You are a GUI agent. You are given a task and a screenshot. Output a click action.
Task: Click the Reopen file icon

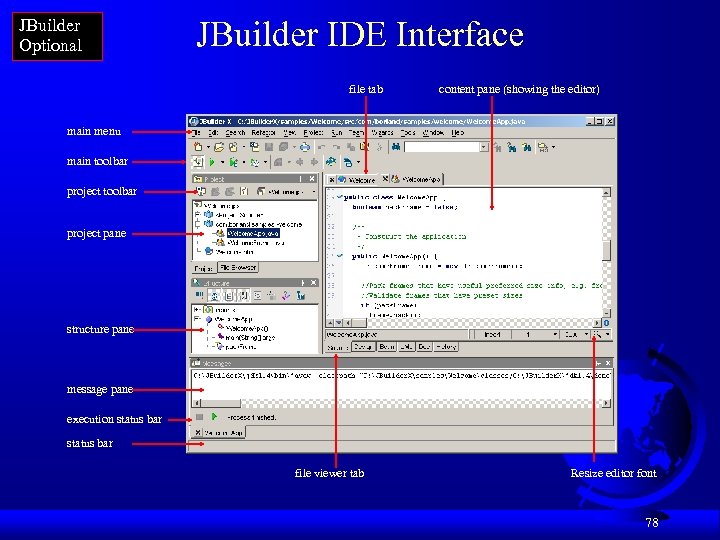(x=233, y=147)
